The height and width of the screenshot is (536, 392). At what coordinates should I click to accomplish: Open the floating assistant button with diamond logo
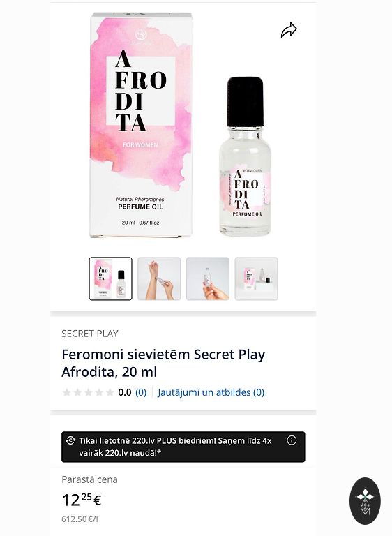point(365,501)
